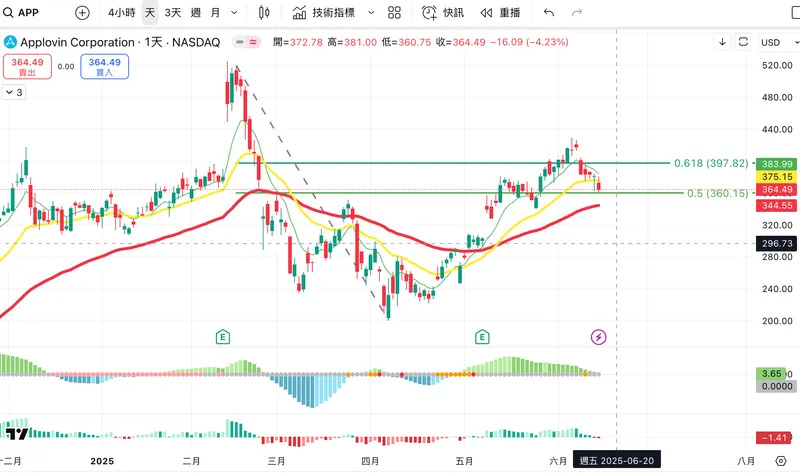The height and width of the screenshot is (476, 800).
Task: Click the down arrow icon near USD
Action: pos(722,42)
